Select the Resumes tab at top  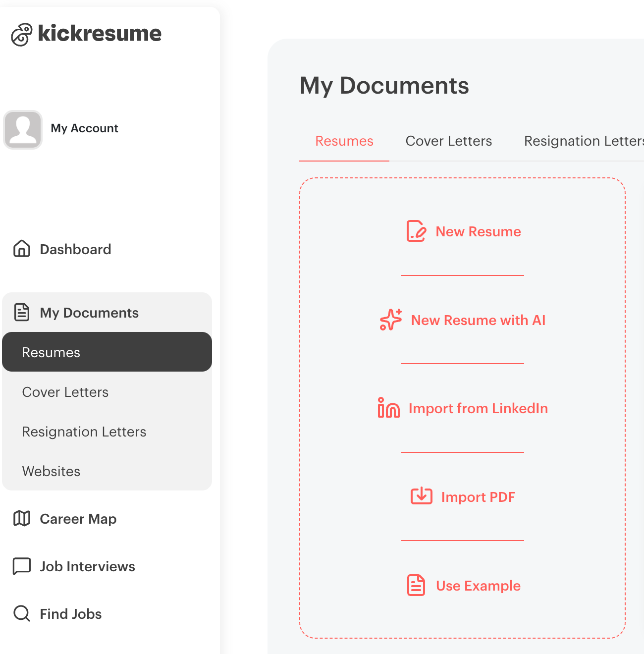tap(344, 141)
